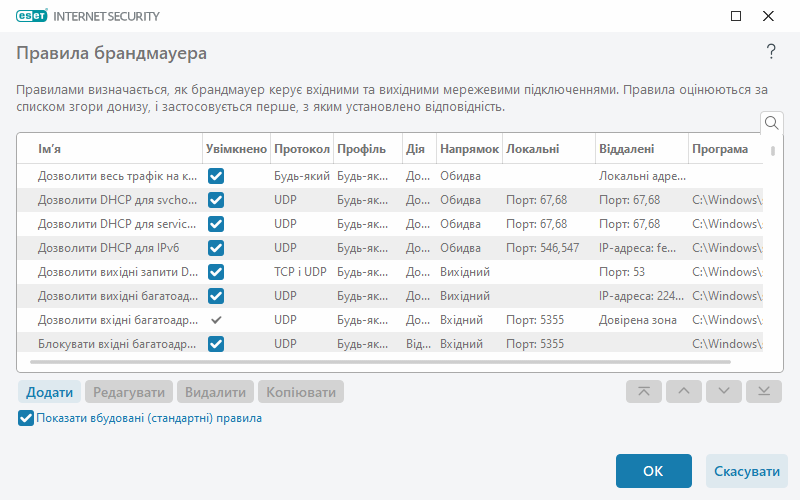Select rule 'Дозволити вихідні багатоад...'

(x=118, y=296)
